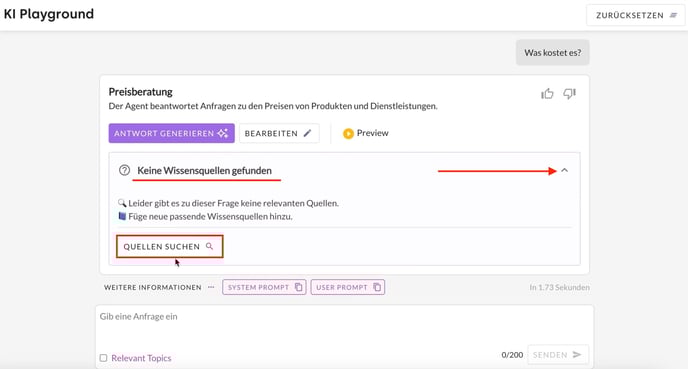Screen dimensions: 688x369
Task: Collapse the Keine Wissensquellen gefunden panel
Action: click(x=565, y=170)
